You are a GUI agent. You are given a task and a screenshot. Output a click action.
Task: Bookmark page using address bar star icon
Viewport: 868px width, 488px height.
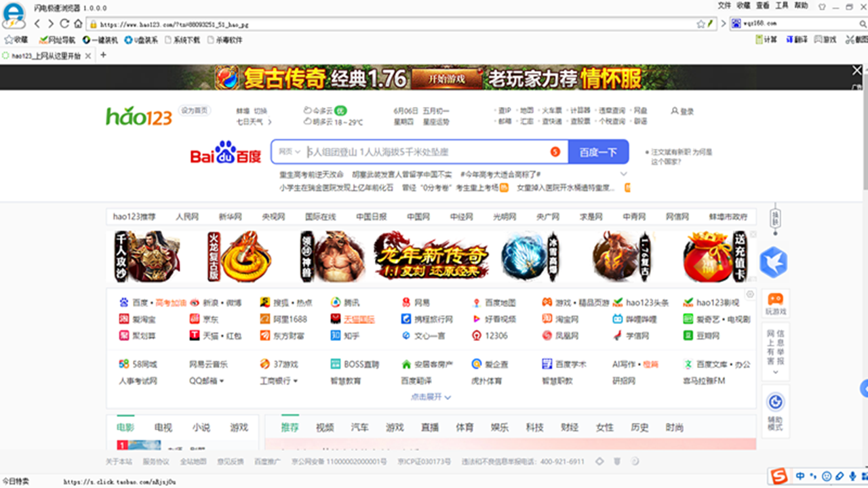[701, 24]
